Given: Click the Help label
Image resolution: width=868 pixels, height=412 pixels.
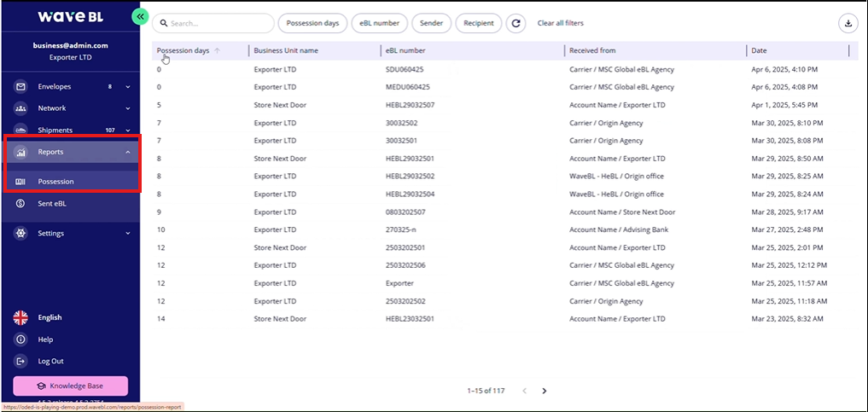Looking at the screenshot, I should [x=45, y=339].
